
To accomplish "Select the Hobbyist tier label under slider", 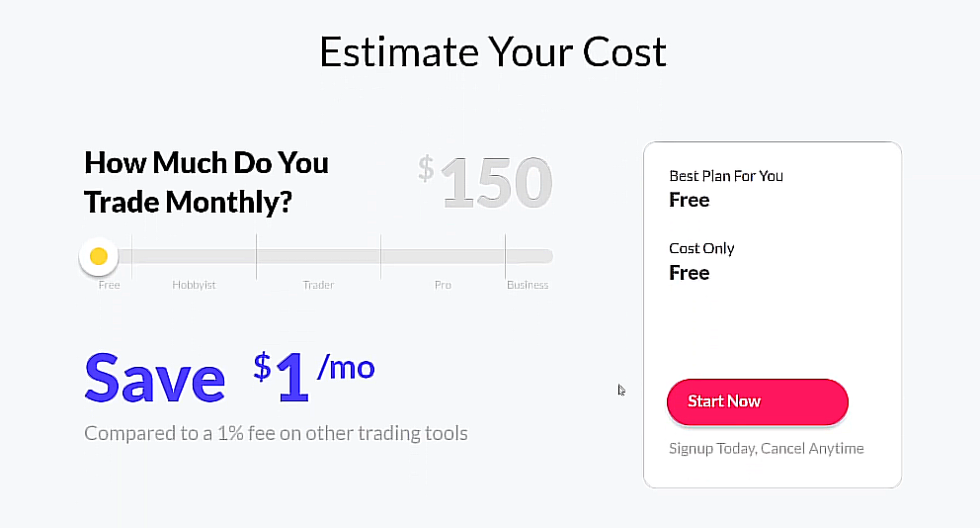I will pos(194,285).
